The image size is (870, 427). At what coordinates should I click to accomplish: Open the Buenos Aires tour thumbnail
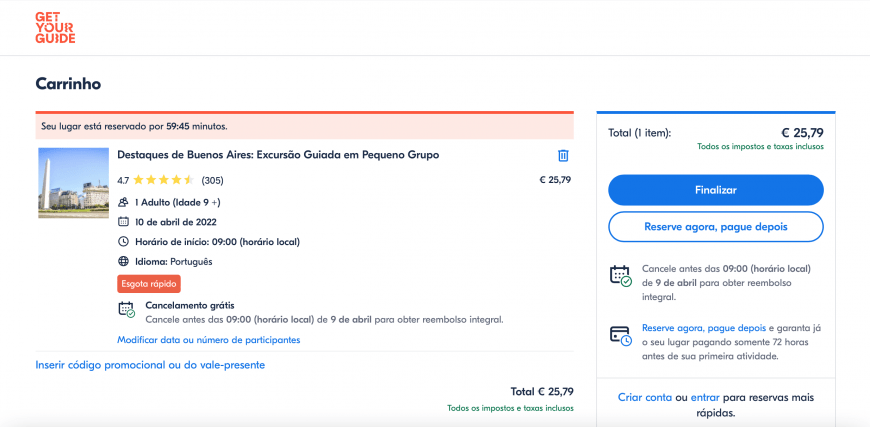[73, 183]
